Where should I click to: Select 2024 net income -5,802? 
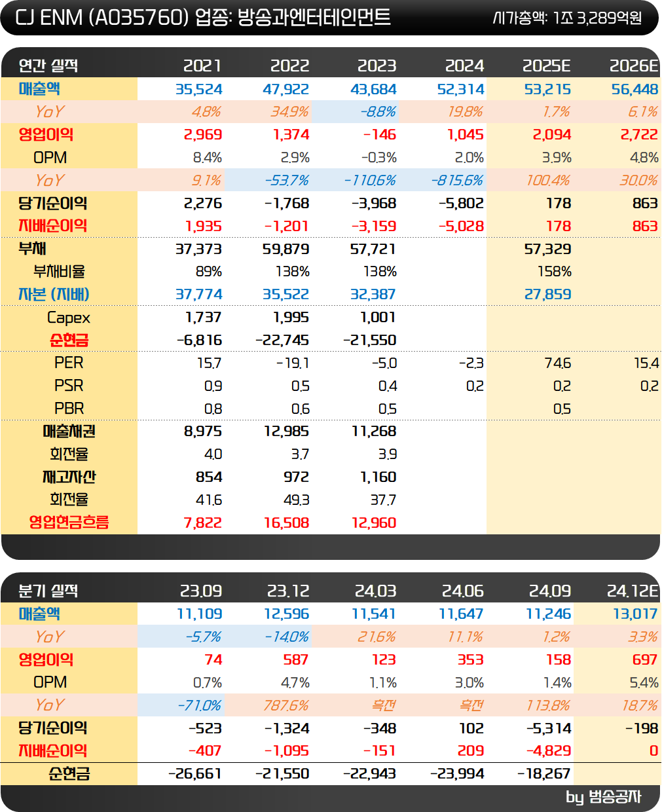(461, 204)
